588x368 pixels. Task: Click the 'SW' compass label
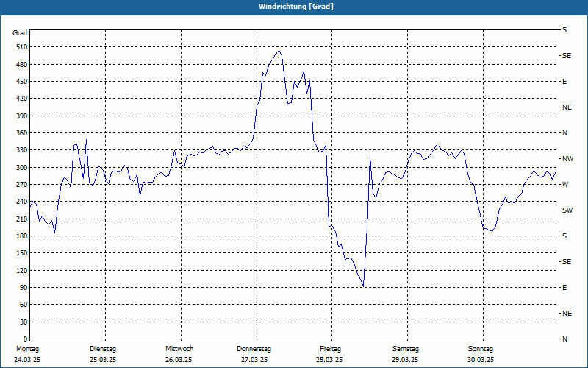click(567, 210)
